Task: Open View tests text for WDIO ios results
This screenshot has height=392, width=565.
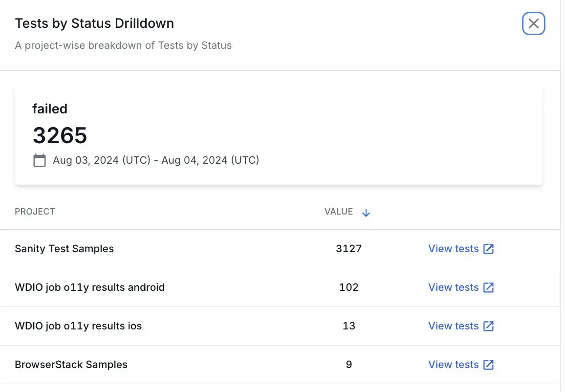Action: pyautogui.click(x=453, y=326)
